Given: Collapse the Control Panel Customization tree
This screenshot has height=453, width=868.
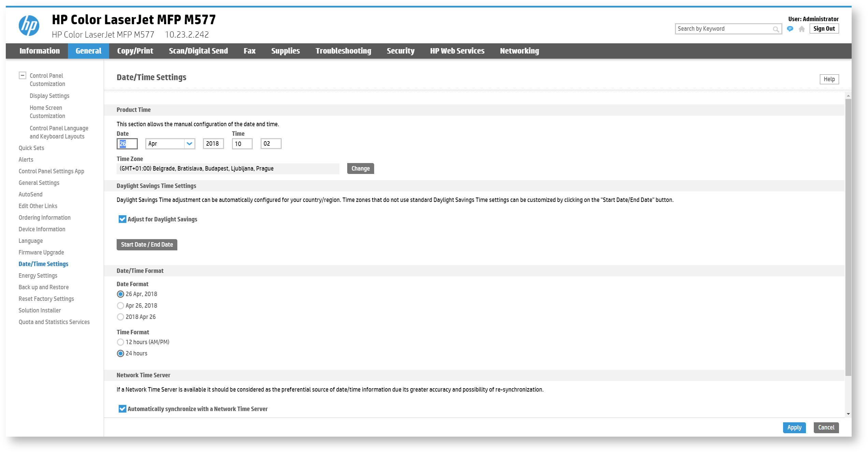Looking at the screenshot, I should click(23, 75).
